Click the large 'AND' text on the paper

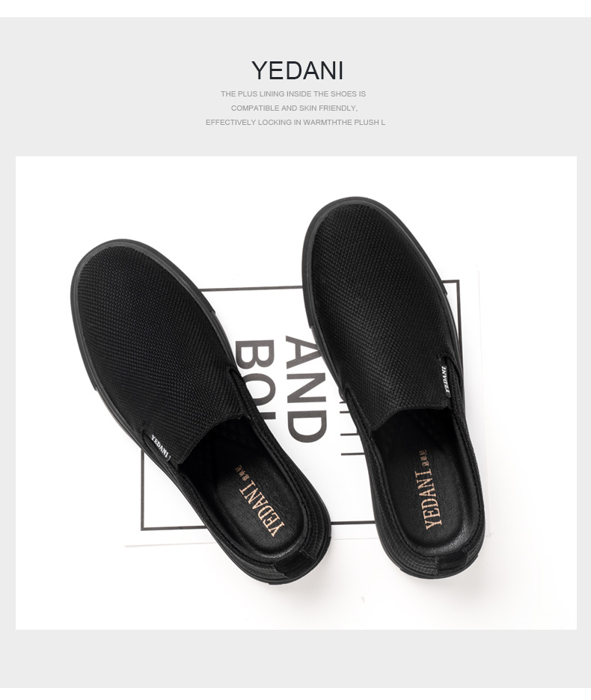305,389
